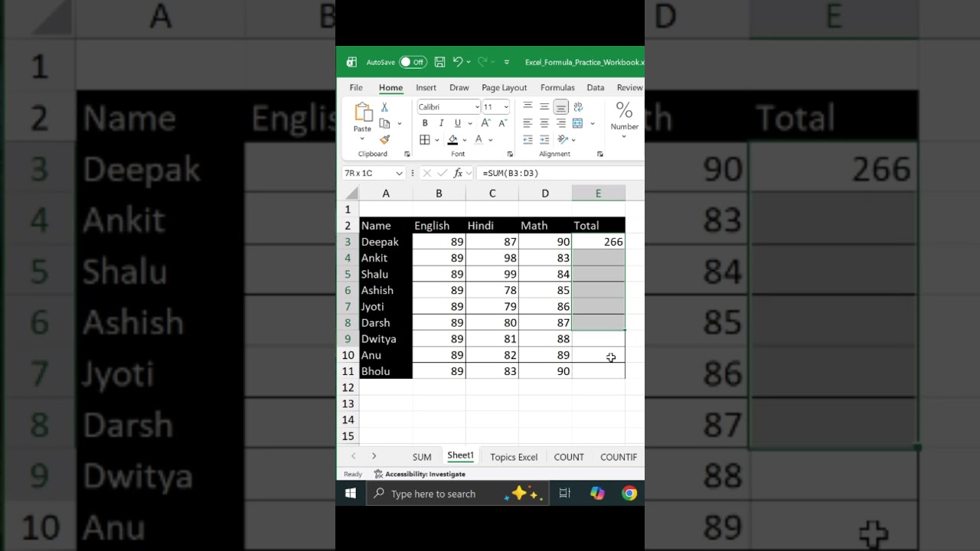Toggle the highlighted Bottom Align button

(x=561, y=107)
